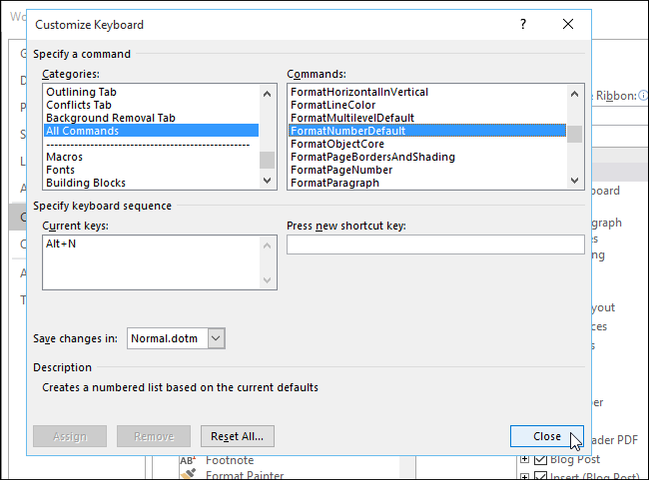
Task: Click the Close button
Action: 547,436
